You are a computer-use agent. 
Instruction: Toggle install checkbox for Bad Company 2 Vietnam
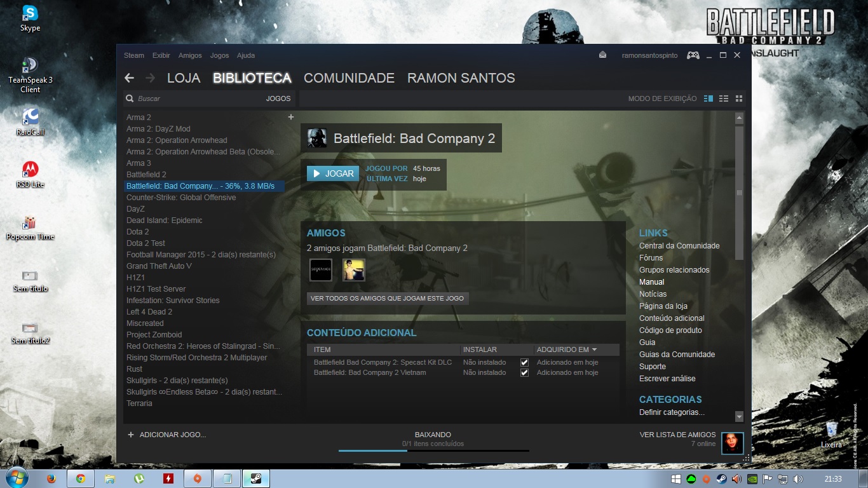[524, 372]
